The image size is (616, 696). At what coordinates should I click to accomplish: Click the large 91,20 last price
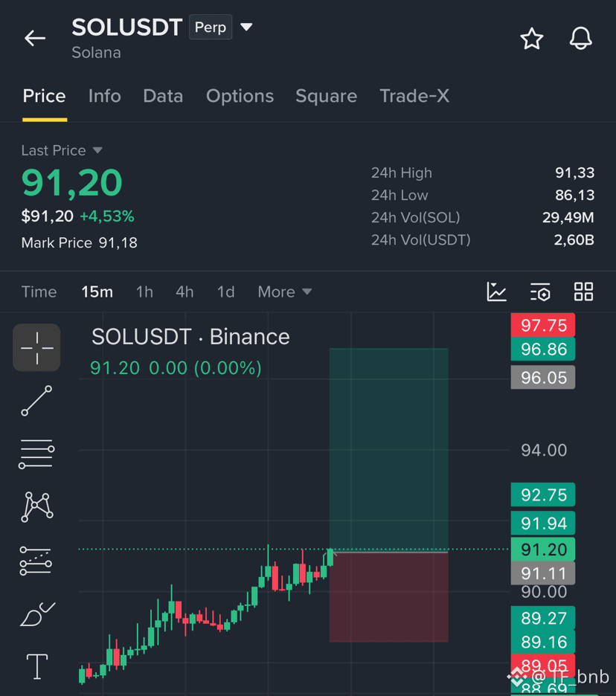tap(71, 183)
